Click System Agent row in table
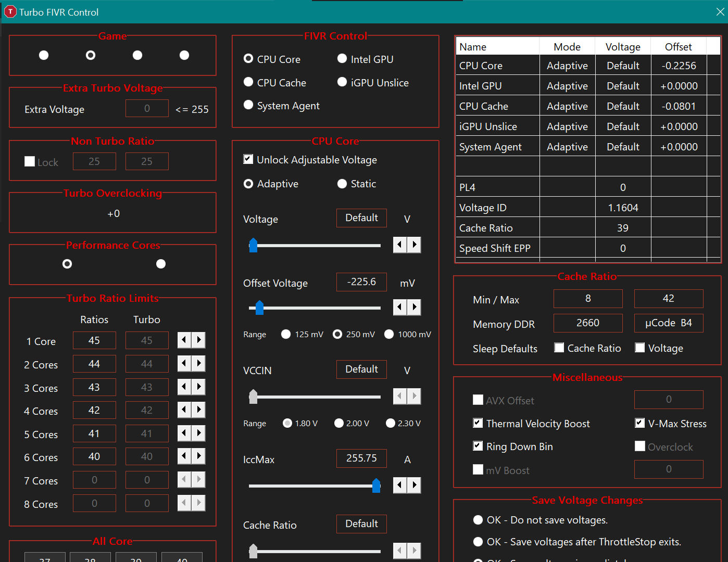This screenshot has width=728, height=562. coord(588,147)
